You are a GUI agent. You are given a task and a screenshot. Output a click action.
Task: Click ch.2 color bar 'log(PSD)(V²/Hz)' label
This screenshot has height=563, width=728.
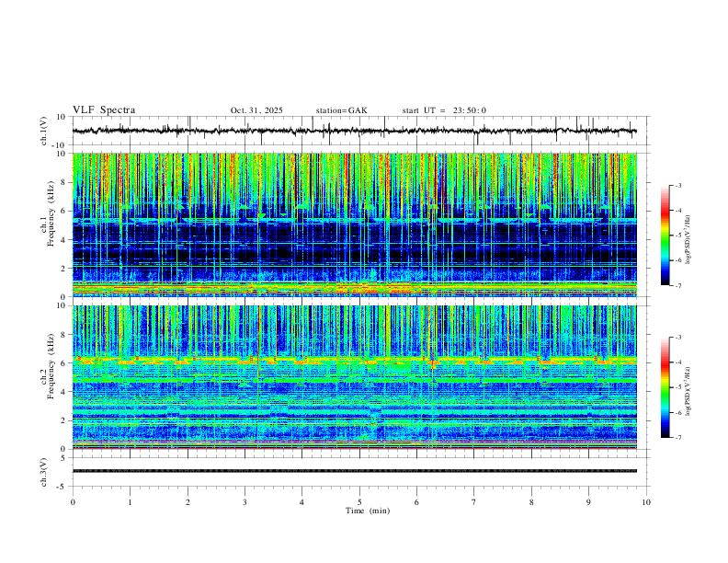(688, 391)
